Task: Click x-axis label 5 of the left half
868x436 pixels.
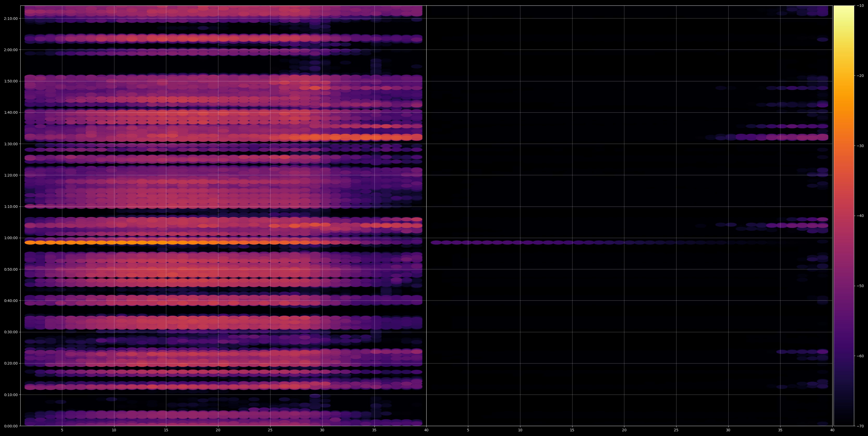Action: 62,430
